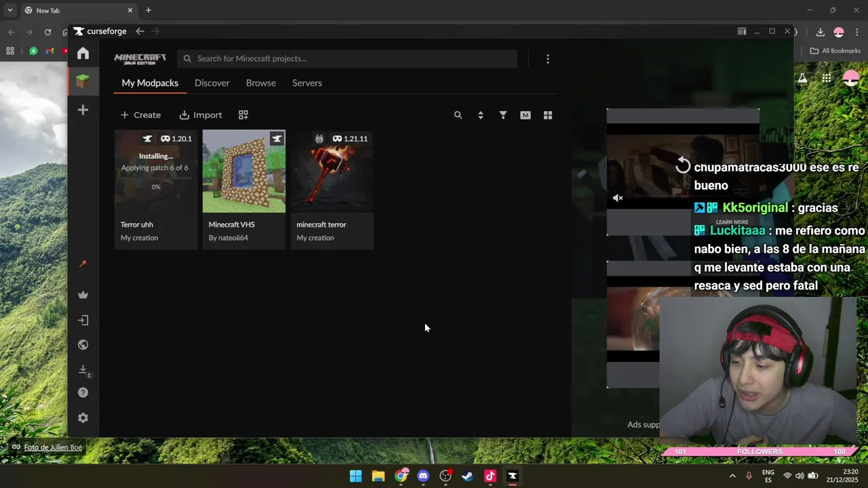Search within My Modpacks using the magnifier

(x=458, y=115)
